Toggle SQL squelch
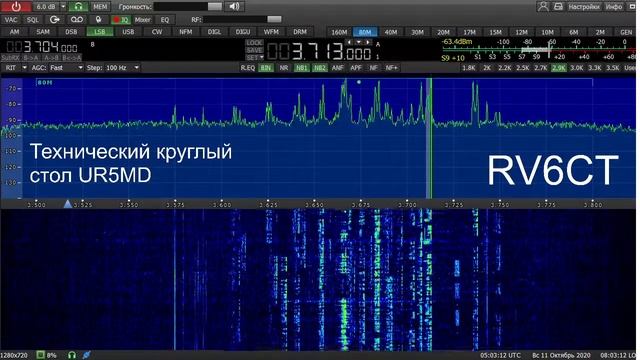This screenshot has width=640, height=360. 33,20
